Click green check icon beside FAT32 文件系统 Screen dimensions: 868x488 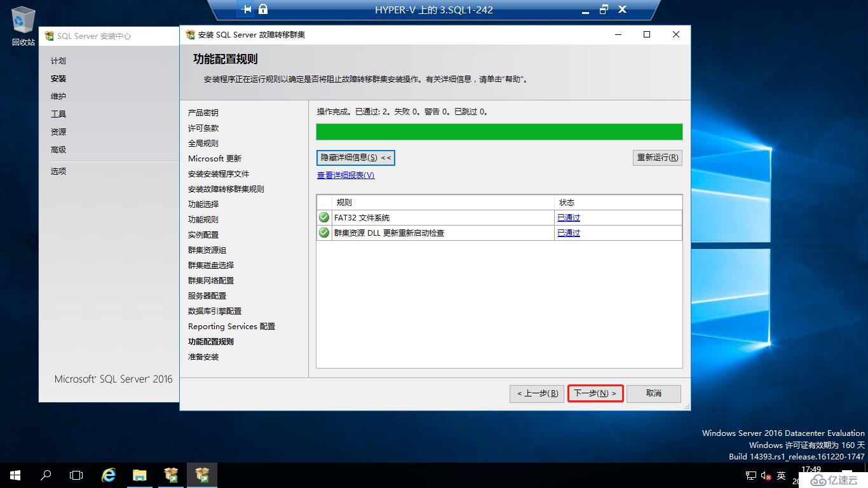324,217
